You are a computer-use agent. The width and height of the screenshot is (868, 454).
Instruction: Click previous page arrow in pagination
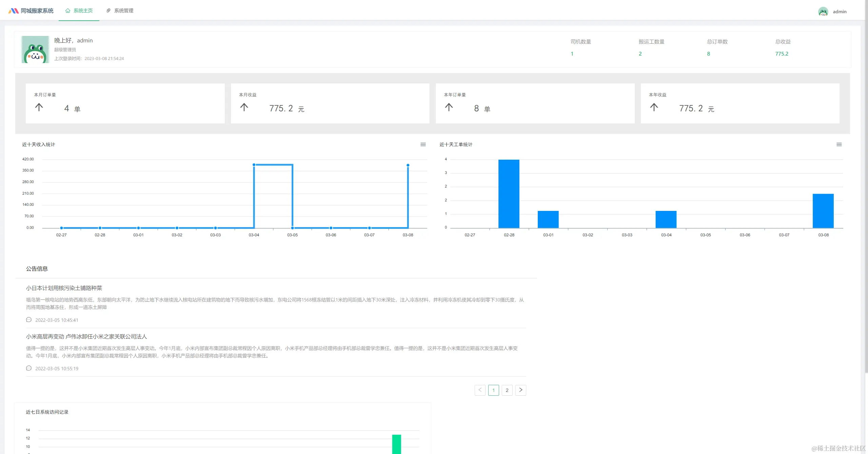point(480,390)
